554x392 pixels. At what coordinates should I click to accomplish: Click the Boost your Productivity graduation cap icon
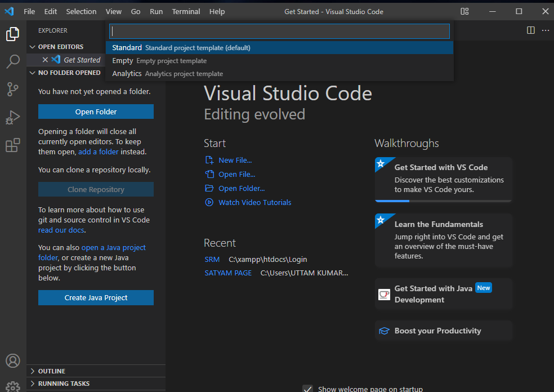click(x=384, y=331)
